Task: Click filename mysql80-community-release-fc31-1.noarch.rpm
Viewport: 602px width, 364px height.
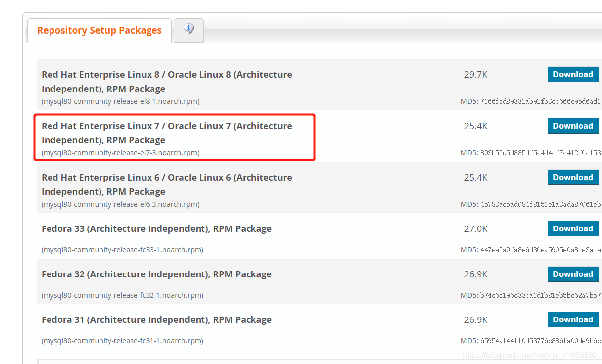Action: coord(122,341)
